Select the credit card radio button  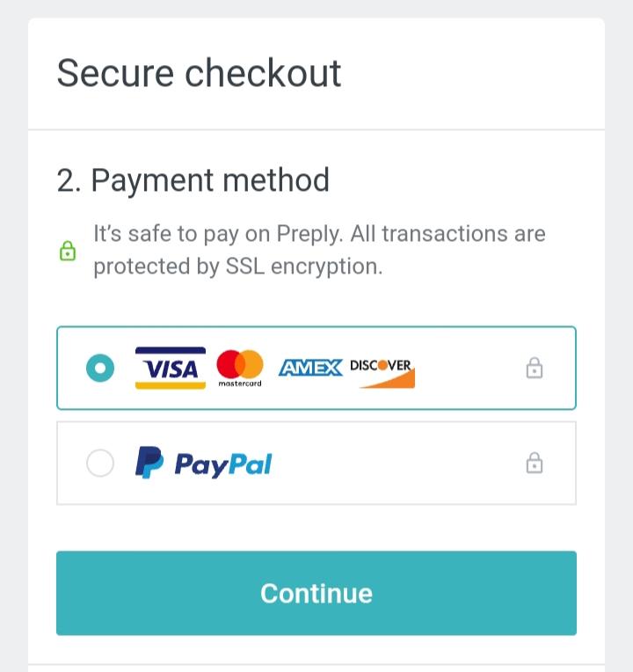pyautogui.click(x=100, y=369)
